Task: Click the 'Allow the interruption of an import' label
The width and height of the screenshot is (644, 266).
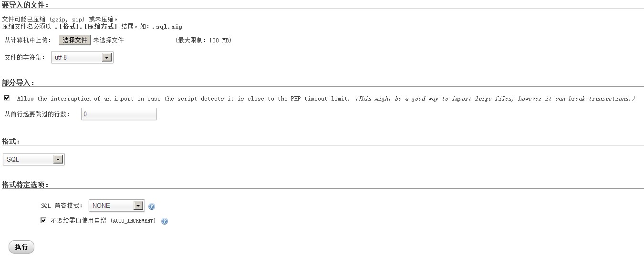Action: coord(183,99)
